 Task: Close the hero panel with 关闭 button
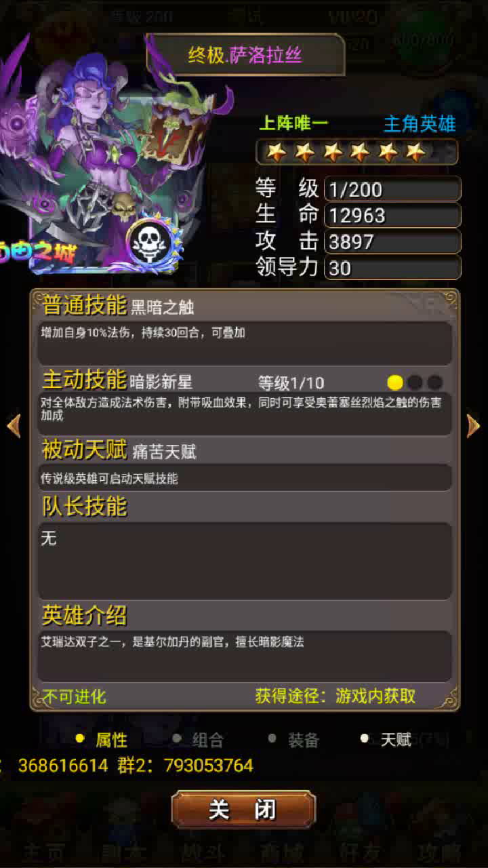tap(243, 810)
